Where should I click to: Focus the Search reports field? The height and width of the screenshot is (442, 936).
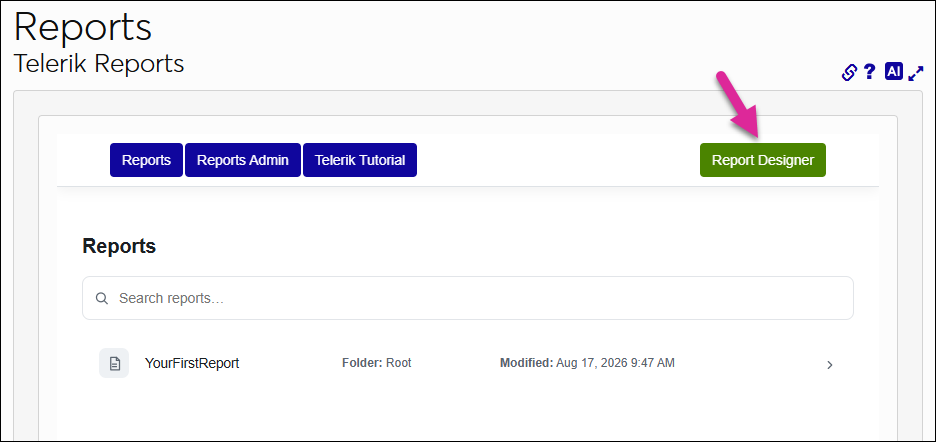(468, 298)
